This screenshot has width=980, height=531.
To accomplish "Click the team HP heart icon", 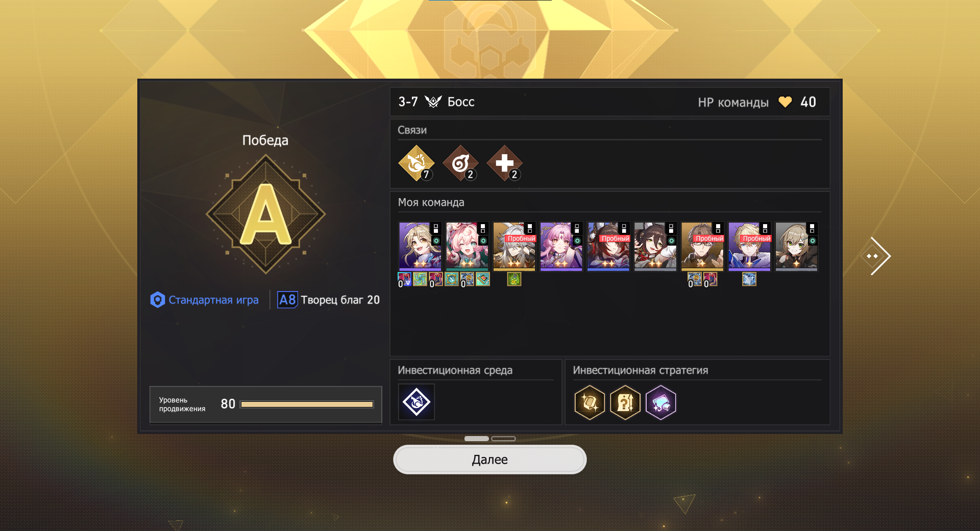I will pos(785,102).
